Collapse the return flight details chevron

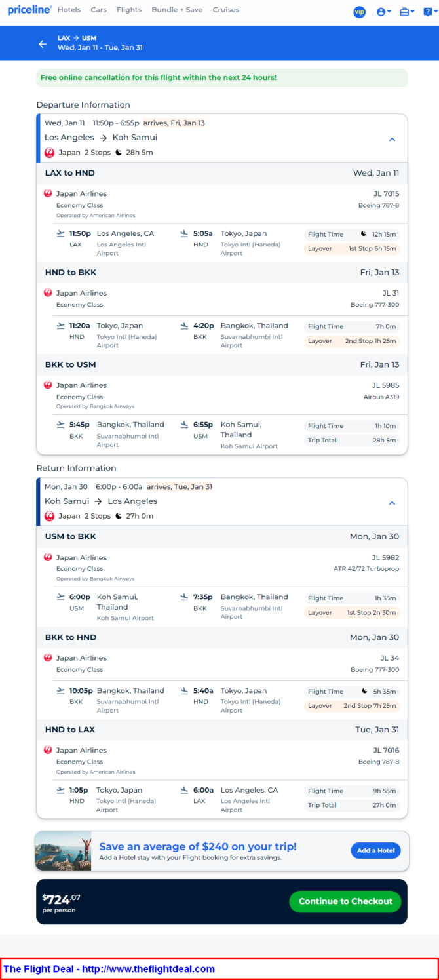coord(392,503)
